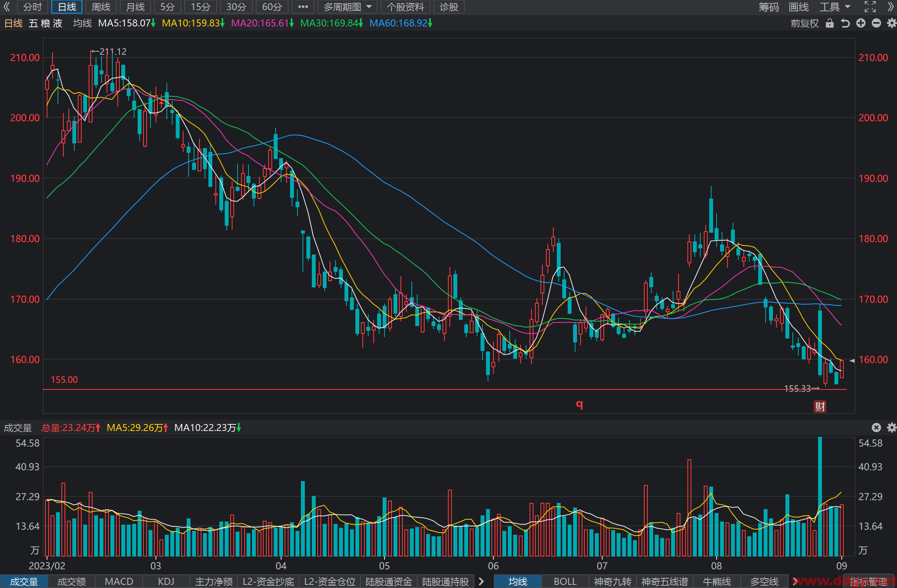Toggle the 前复权 price adjustment mode
The height and width of the screenshot is (588, 897).
click(x=805, y=23)
